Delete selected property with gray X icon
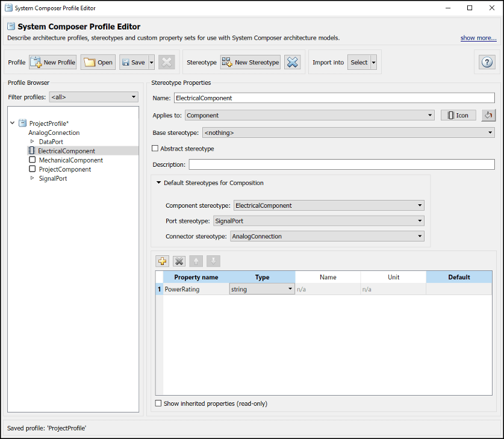 click(179, 261)
